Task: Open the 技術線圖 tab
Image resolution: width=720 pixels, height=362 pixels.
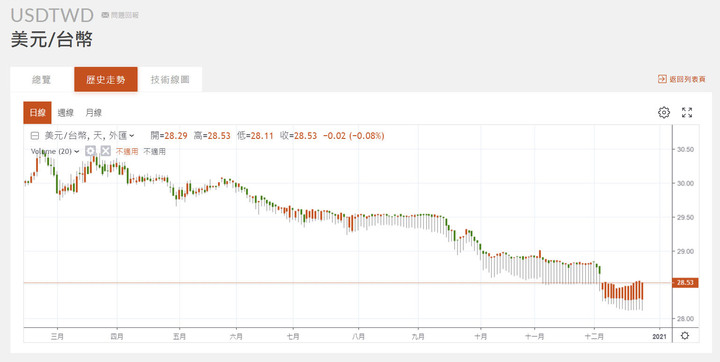Action: click(x=170, y=79)
